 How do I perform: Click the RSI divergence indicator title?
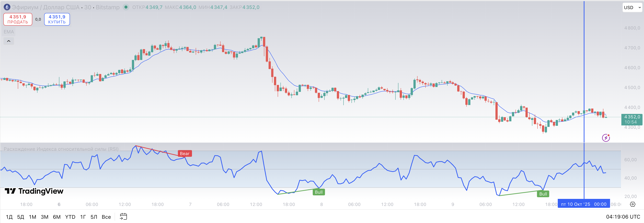pyautogui.click(x=61, y=149)
